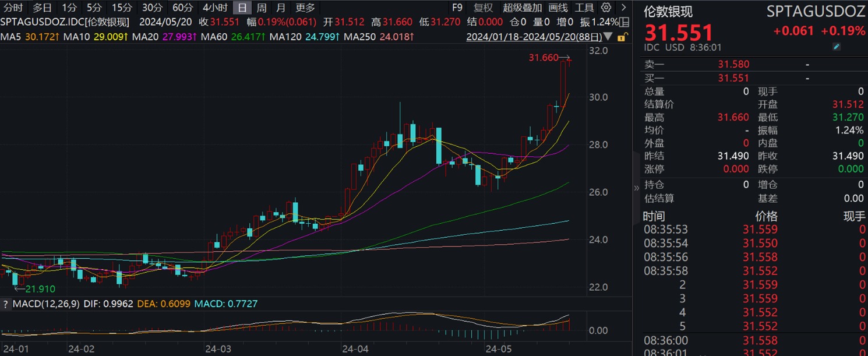Select the 15分 period tab
Screen dimensions: 868x356
coord(122,8)
